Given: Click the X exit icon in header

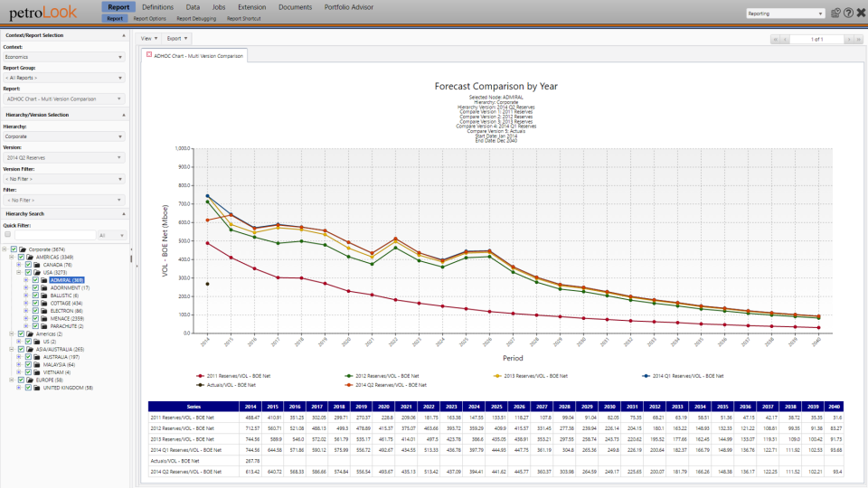Looking at the screenshot, I should click(861, 14).
